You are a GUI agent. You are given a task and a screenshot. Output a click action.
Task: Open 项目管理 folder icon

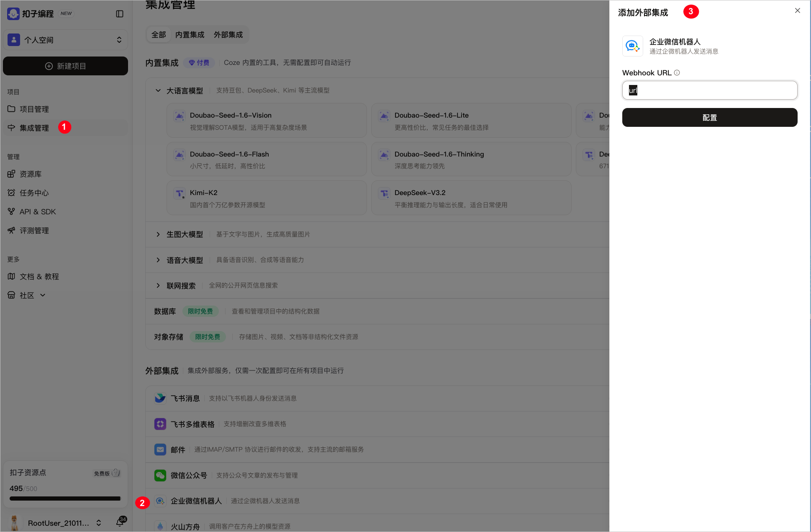11,109
